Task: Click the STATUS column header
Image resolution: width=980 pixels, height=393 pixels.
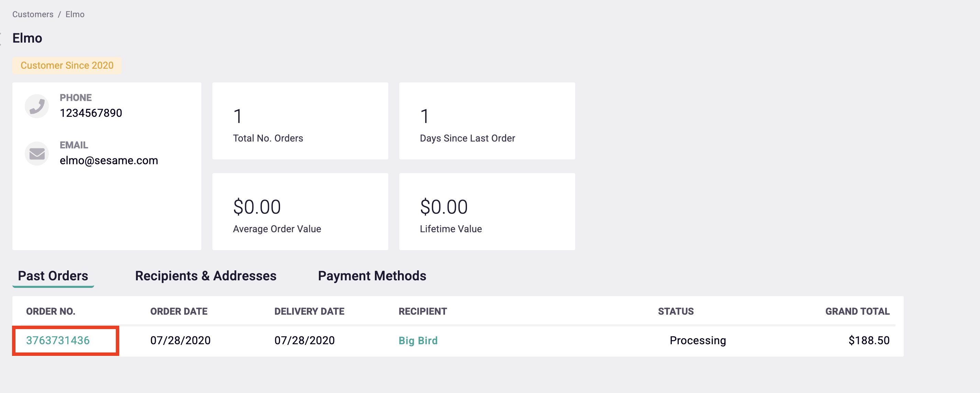Action: click(675, 311)
